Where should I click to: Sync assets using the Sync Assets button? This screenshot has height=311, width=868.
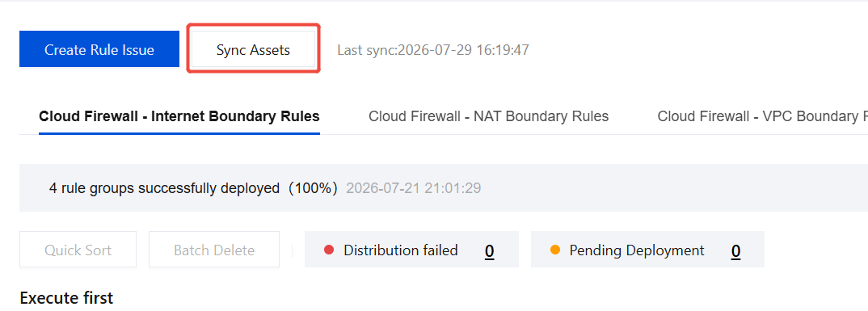[254, 49]
